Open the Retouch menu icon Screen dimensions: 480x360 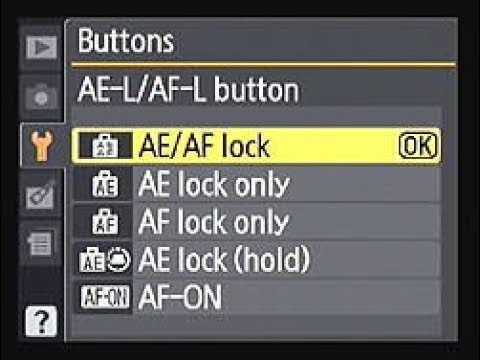41,195
